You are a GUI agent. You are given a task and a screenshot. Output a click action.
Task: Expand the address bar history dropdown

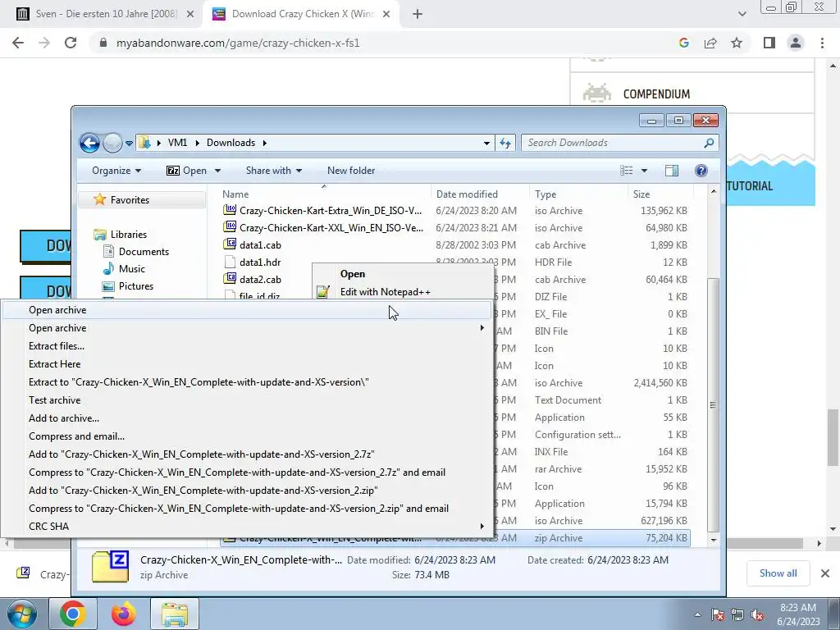(486, 143)
